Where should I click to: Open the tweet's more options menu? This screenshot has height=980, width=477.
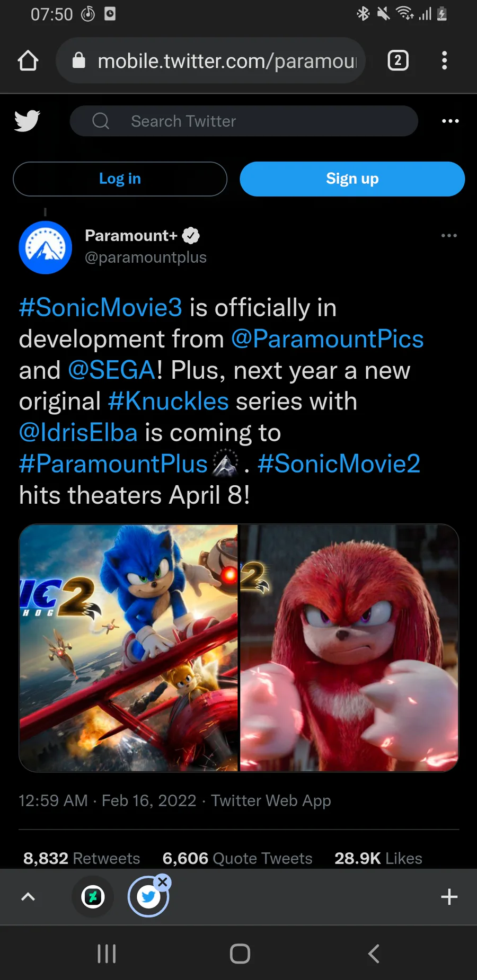(449, 235)
